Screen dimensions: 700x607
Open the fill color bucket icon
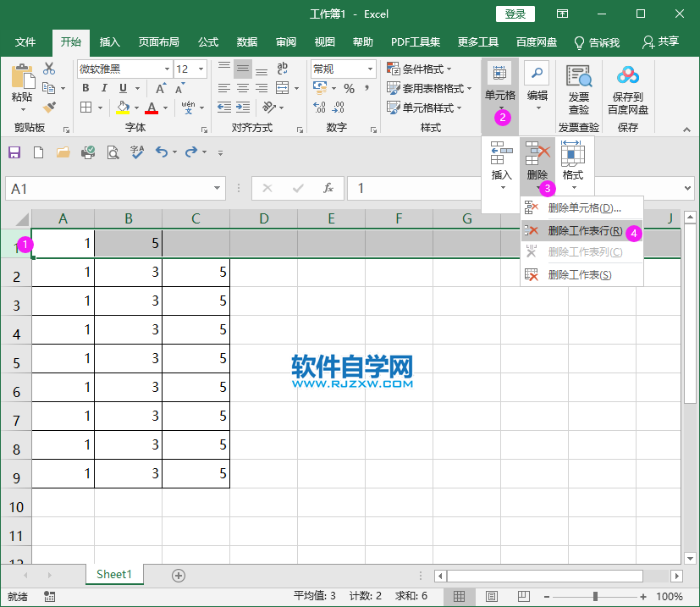coord(124,108)
